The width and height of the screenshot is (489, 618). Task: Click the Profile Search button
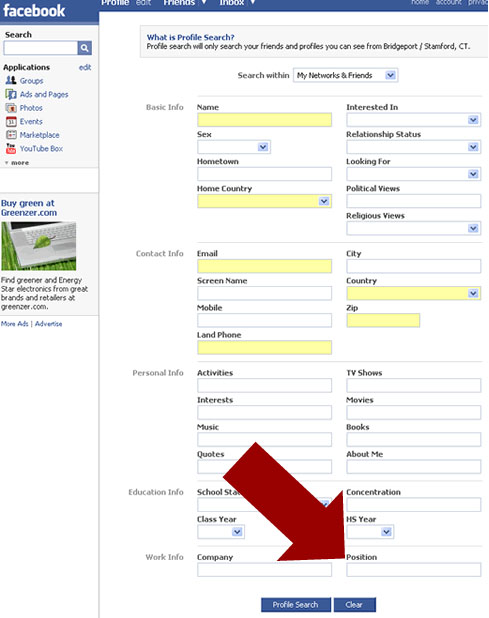pyautogui.click(x=296, y=605)
